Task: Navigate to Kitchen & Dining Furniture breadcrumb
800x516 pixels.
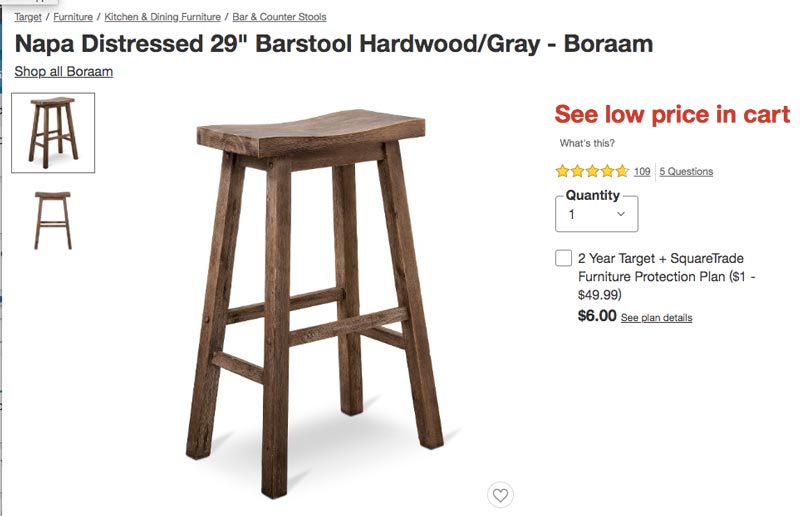Action: coord(163,17)
